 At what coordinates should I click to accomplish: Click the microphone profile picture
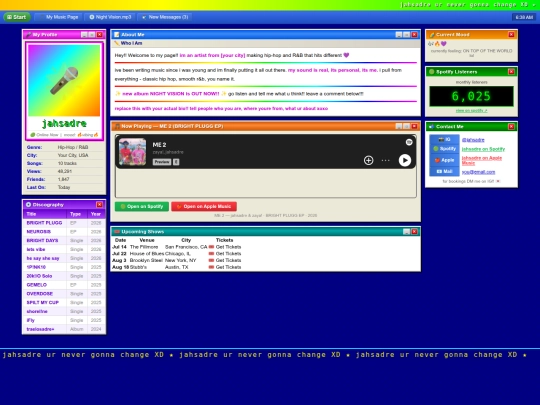[x=64, y=80]
